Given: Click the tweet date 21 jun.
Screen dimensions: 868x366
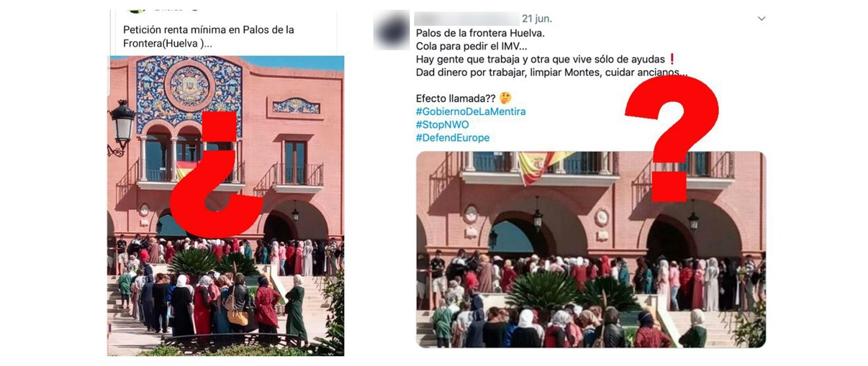Looking at the screenshot, I should point(537,18).
